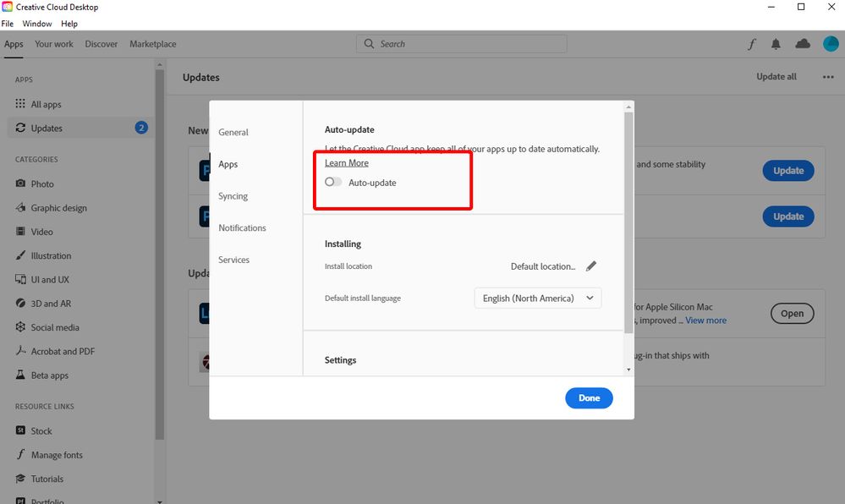Click the Creative Cloud logo in title bar
845x504 pixels.
click(x=7, y=7)
